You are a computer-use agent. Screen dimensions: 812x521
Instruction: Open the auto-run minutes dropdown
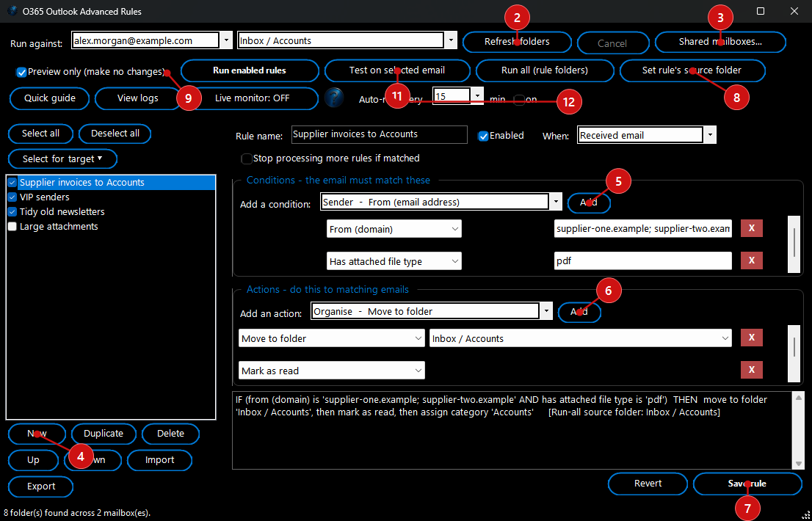click(x=478, y=96)
